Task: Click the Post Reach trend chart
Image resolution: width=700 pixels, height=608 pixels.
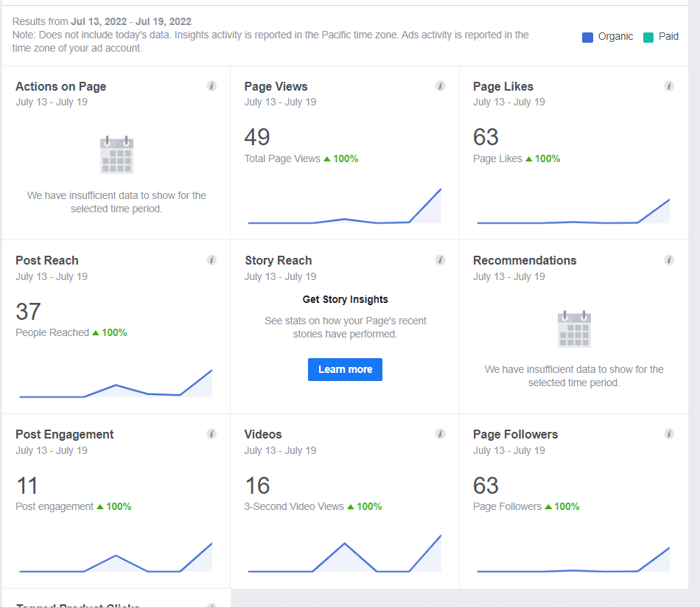Action: point(116,383)
